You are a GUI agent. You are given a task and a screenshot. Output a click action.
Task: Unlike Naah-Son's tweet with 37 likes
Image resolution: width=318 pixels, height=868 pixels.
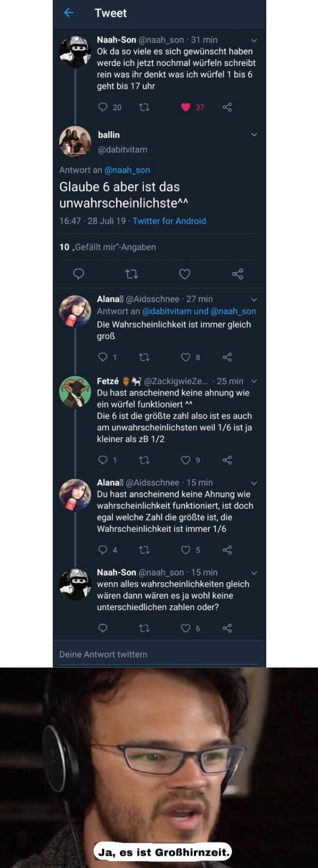click(x=186, y=107)
